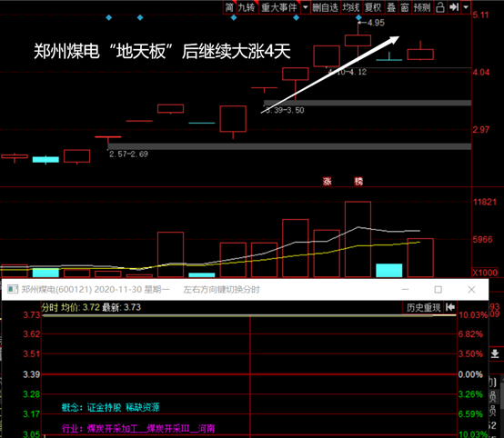
Task: Open the rightmost toolbar dropdown arrow
Action: (466, 7)
